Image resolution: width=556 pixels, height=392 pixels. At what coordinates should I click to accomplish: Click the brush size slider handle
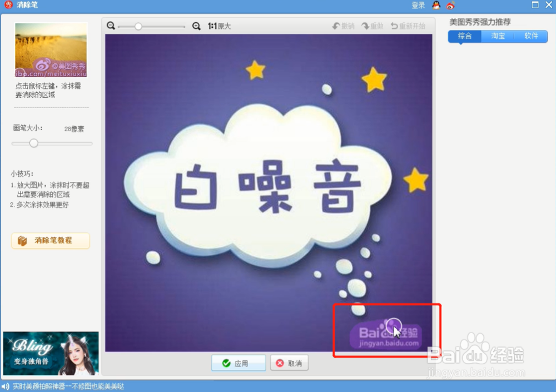[x=34, y=143]
